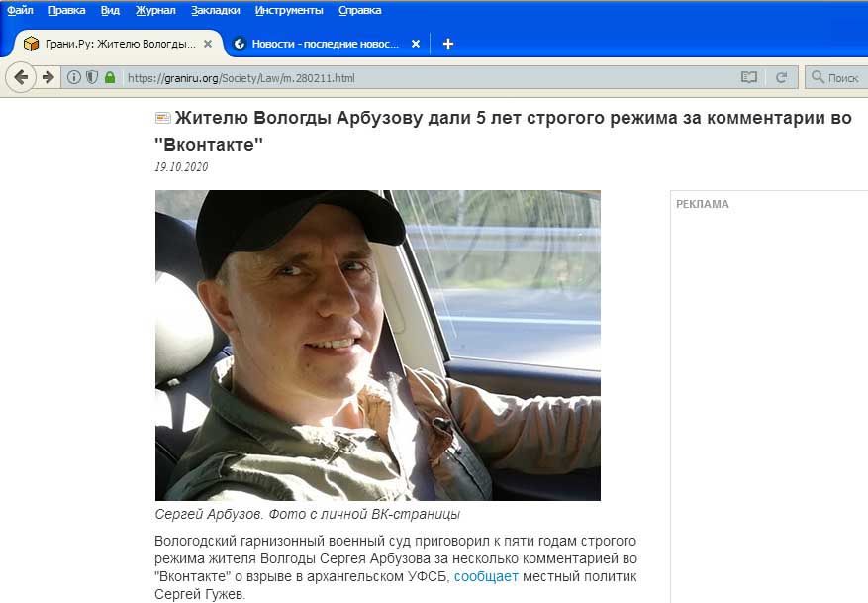Switch to the Новости - последние новости tab
This screenshot has width=868, height=603.
click(326, 44)
